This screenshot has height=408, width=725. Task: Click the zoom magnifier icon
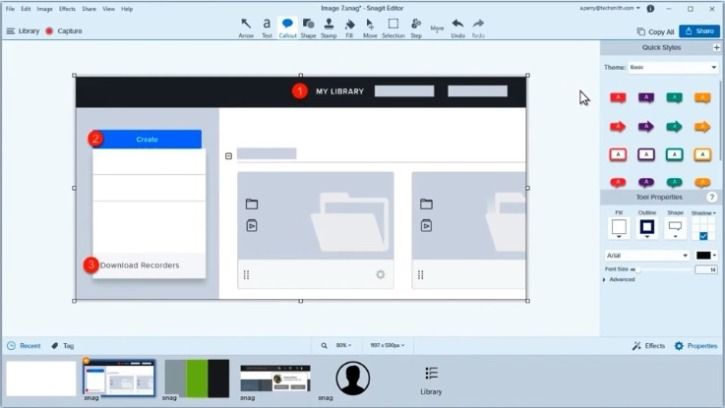pos(324,346)
